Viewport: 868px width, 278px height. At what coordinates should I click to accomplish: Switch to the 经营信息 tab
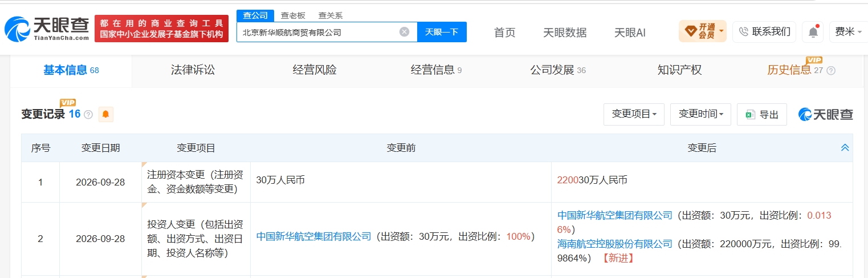coord(436,70)
